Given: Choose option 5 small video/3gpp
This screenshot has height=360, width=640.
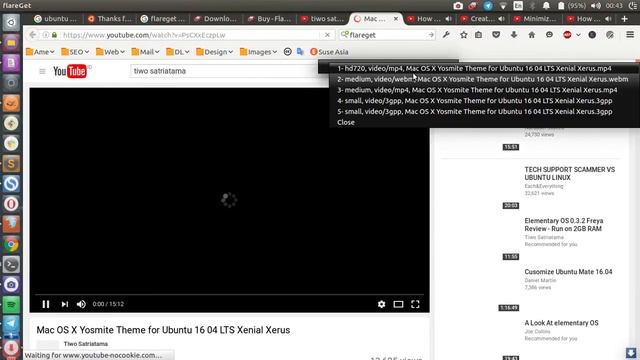Looking at the screenshot, I should click(475, 111).
